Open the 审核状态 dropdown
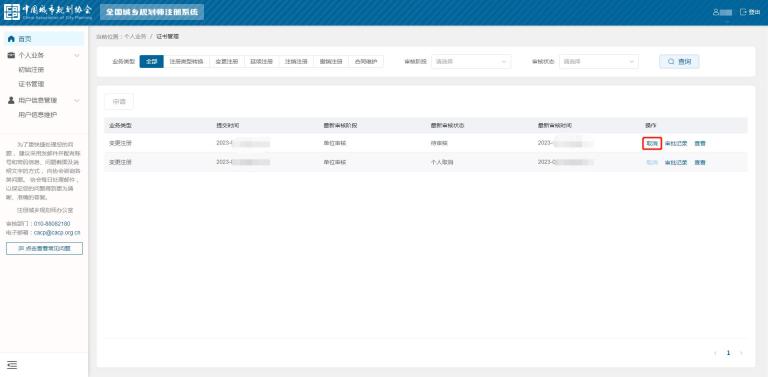The width and height of the screenshot is (768, 377). click(x=599, y=62)
